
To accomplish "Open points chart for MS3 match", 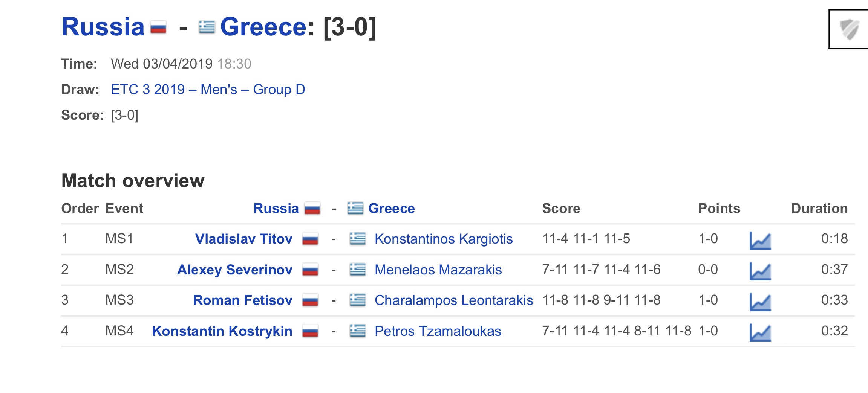I will (760, 302).
